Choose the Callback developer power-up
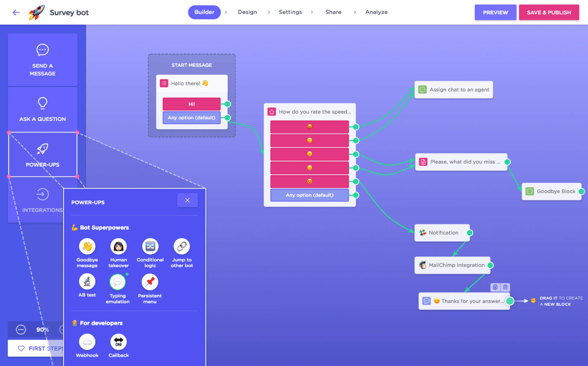This screenshot has width=588, height=366. click(119, 346)
